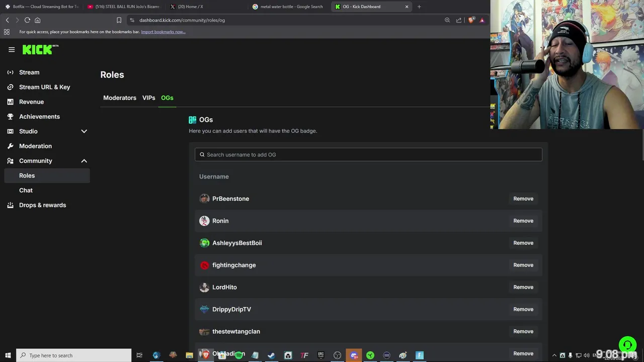Remove AshleyysBestBoii from OGs
The image size is (644, 362).
pyautogui.click(x=523, y=243)
